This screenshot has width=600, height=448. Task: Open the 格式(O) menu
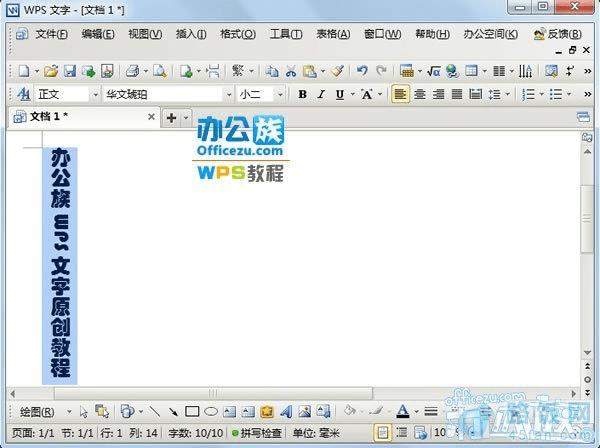point(238,34)
